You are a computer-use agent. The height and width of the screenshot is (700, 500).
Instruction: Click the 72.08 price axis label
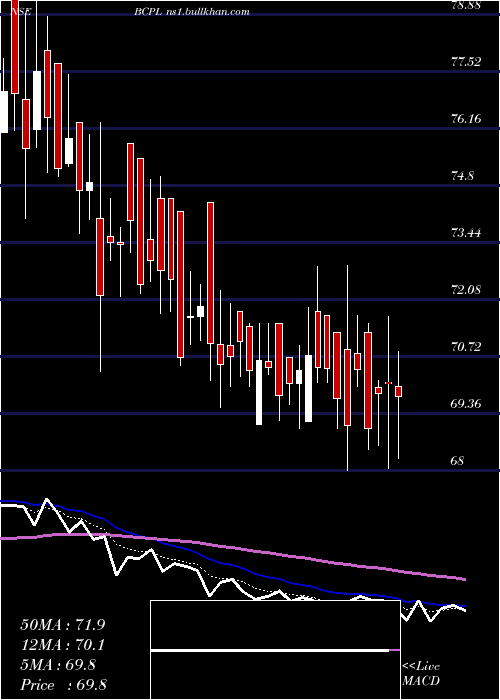466,290
